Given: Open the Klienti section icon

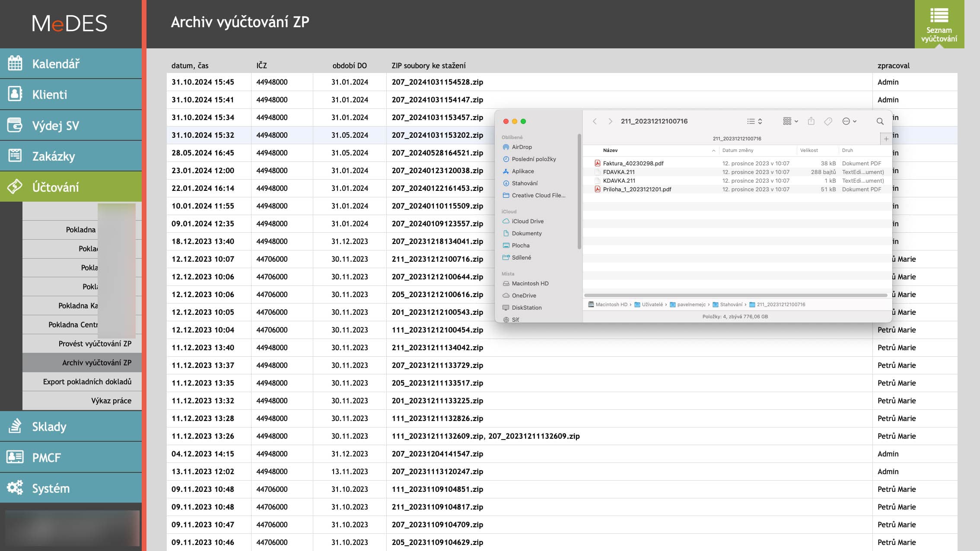Looking at the screenshot, I should [15, 94].
